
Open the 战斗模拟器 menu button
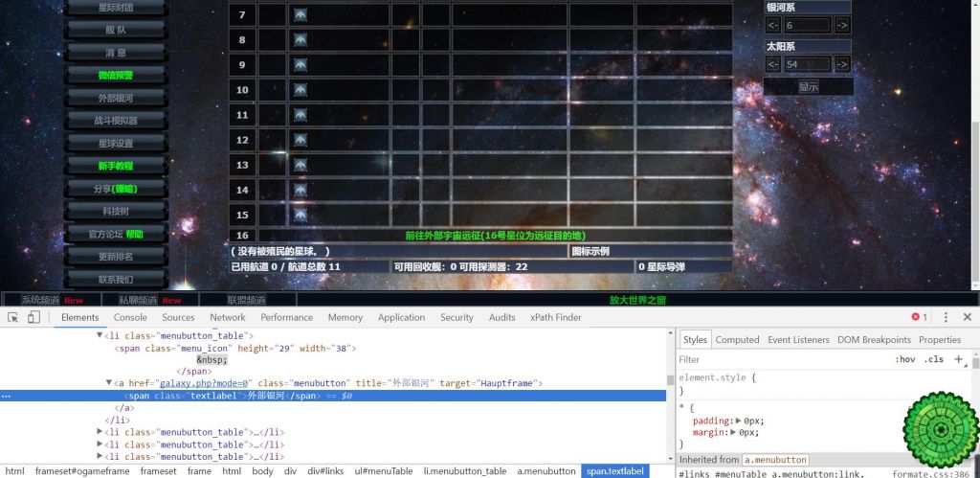[x=116, y=121]
